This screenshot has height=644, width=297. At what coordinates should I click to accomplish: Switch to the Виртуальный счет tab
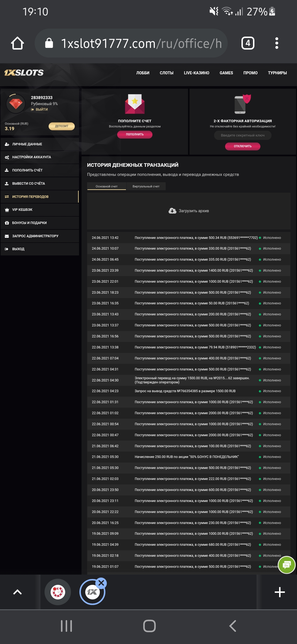point(146,186)
